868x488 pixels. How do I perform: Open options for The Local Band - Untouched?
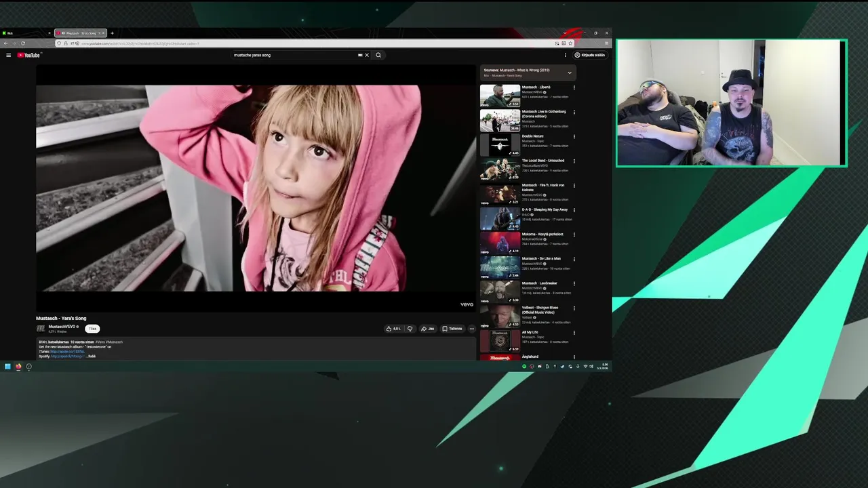pos(574,161)
